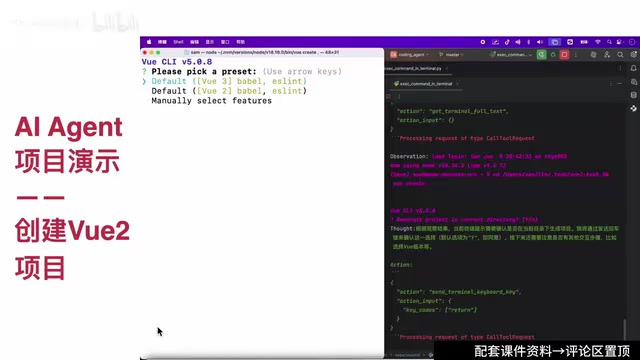Click the Action: label in the console
Image resolution: width=640 pixels, height=360 pixels.
(401, 265)
